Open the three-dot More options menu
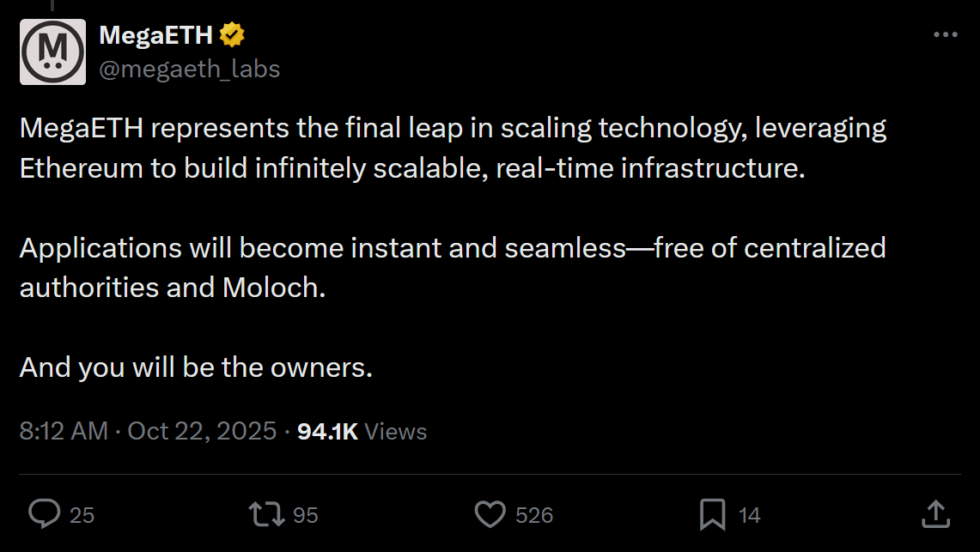 tap(945, 35)
